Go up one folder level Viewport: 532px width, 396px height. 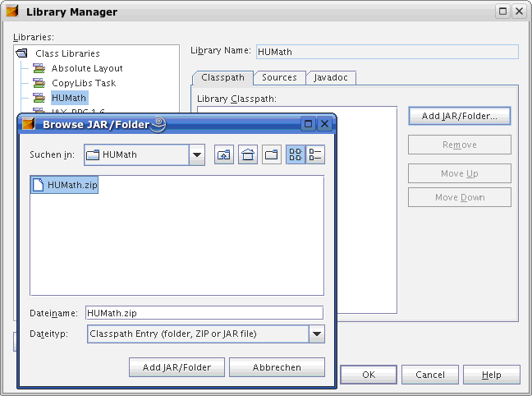click(x=224, y=155)
